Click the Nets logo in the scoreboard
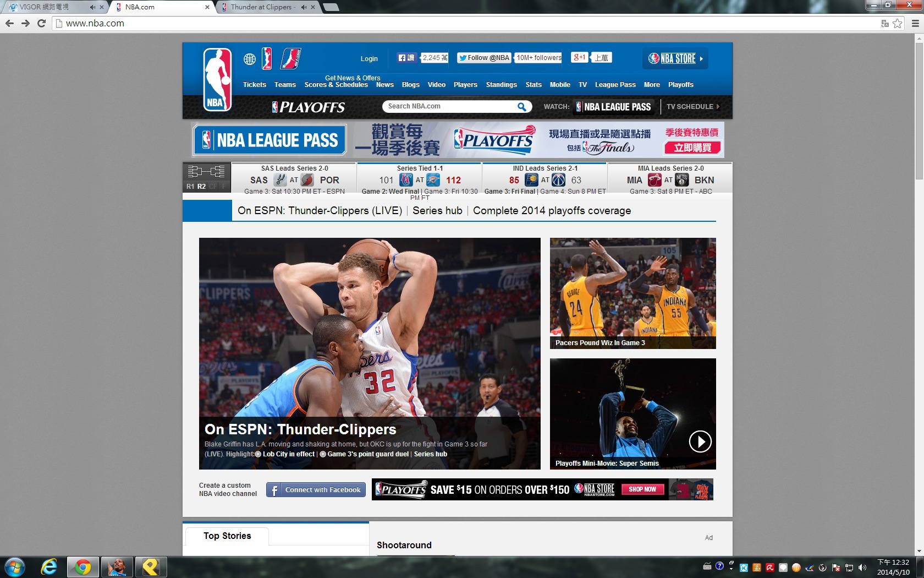Image resolution: width=924 pixels, height=578 pixels. click(682, 179)
